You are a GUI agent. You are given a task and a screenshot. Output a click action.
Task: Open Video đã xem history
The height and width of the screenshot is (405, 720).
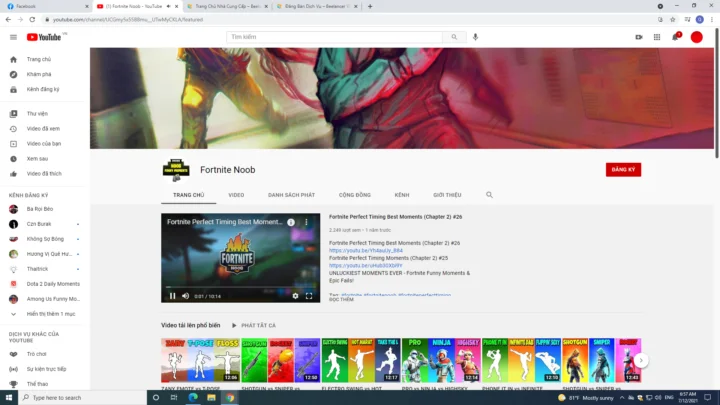[45, 129]
